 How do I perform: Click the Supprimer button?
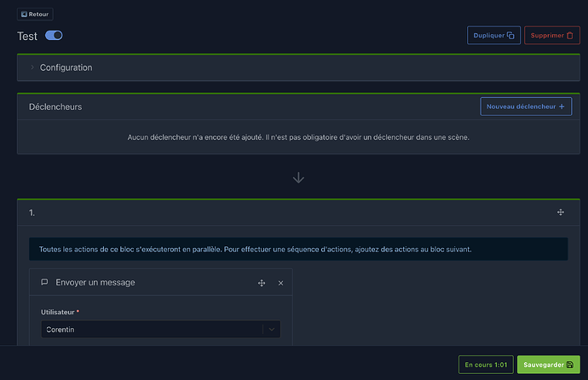coord(551,35)
